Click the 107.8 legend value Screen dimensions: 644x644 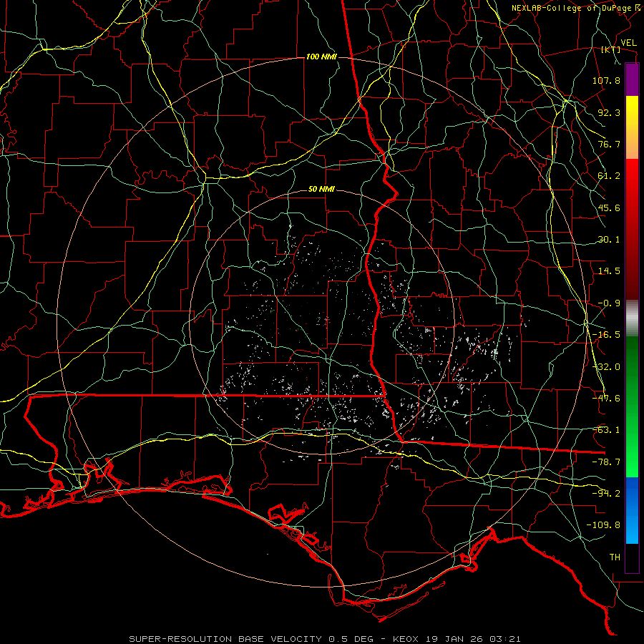pos(606,80)
